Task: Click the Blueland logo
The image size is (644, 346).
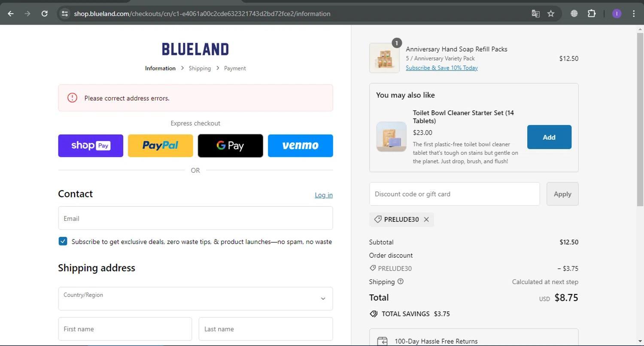Action: [195, 49]
